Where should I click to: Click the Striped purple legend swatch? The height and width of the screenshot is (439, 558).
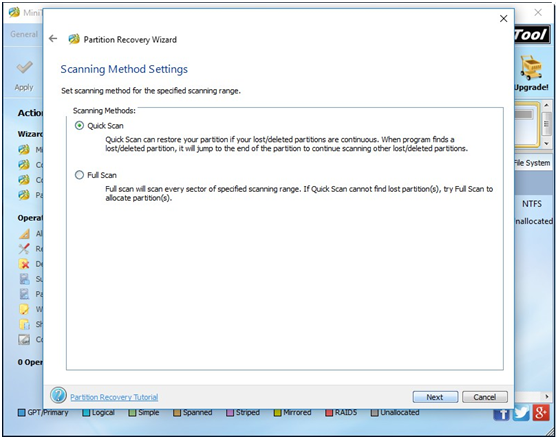pos(230,413)
